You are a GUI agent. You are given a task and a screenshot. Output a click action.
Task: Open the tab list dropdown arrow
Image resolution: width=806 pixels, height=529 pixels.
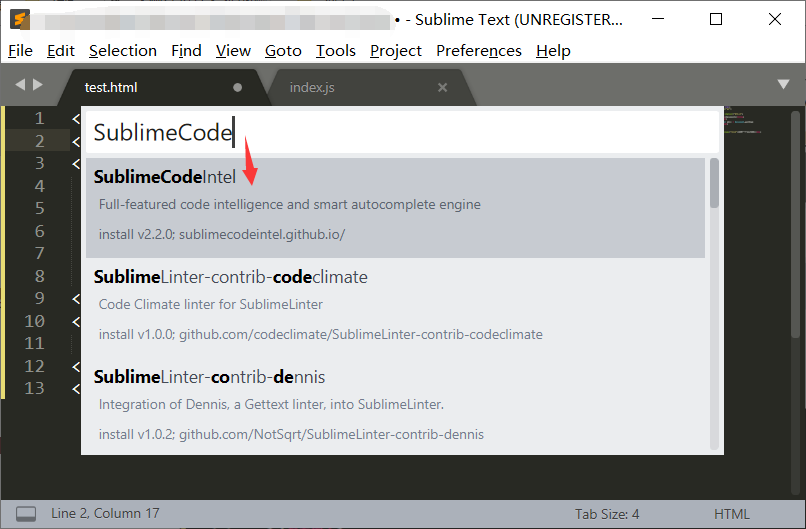[x=783, y=84]
